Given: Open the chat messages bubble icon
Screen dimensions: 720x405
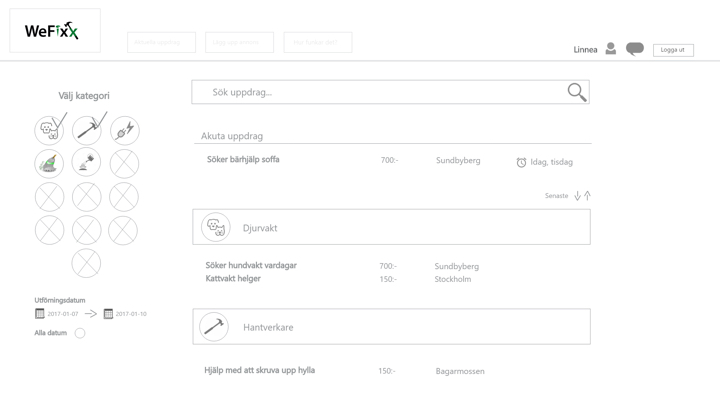Looking at the screenshot, I should (635, 49).
